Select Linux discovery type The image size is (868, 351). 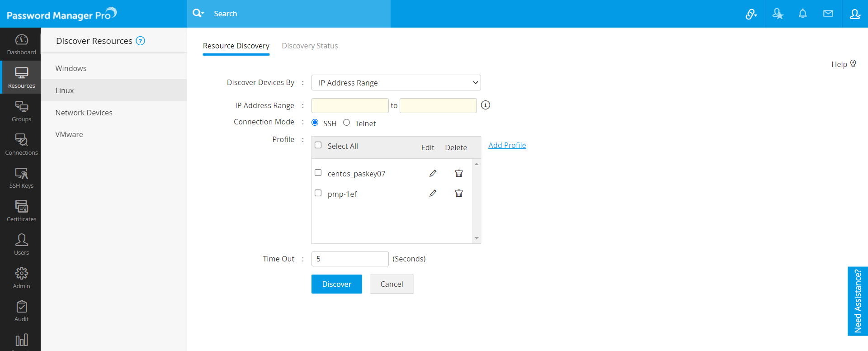[114, 90]
